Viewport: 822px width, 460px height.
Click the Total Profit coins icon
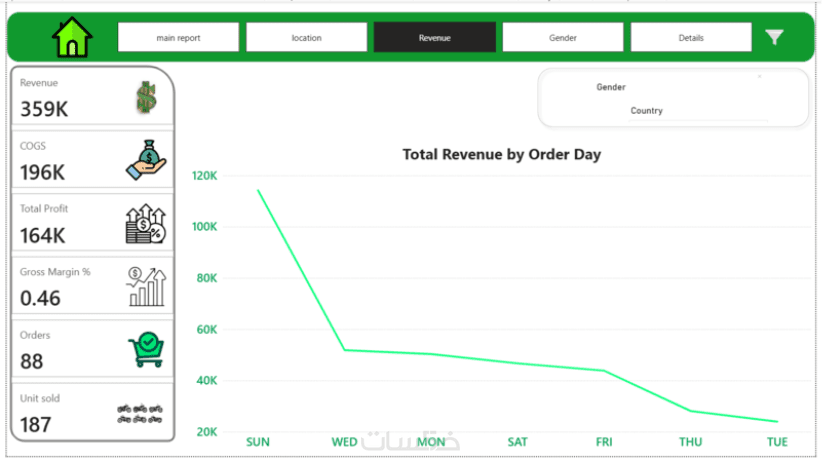tap(146, 223)
